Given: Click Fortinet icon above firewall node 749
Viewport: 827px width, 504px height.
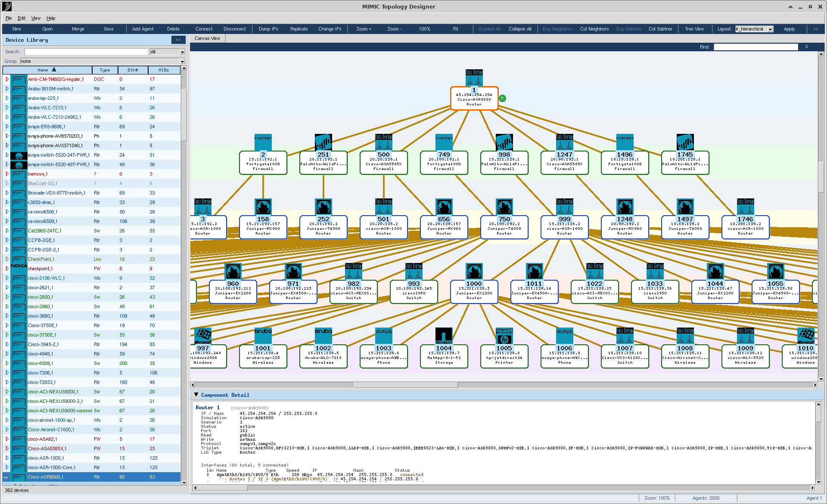Looking at the screenshot, I should click(x=444, y=142).
